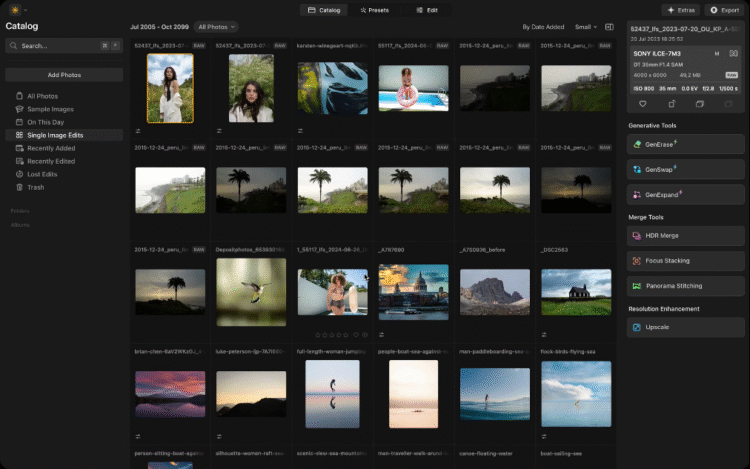Click the On This Day calendar icon

(x=19, y=122)
